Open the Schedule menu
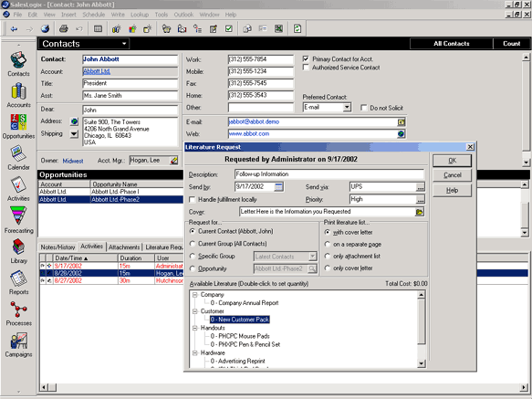The width and height of the screenshot is (532, 399). click(x=93, y=15)
